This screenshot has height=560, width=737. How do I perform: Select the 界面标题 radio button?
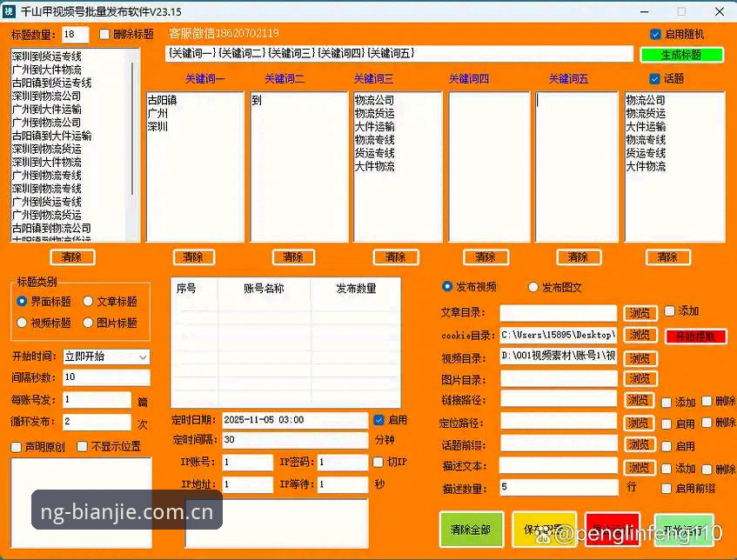(x=22, y=301)
